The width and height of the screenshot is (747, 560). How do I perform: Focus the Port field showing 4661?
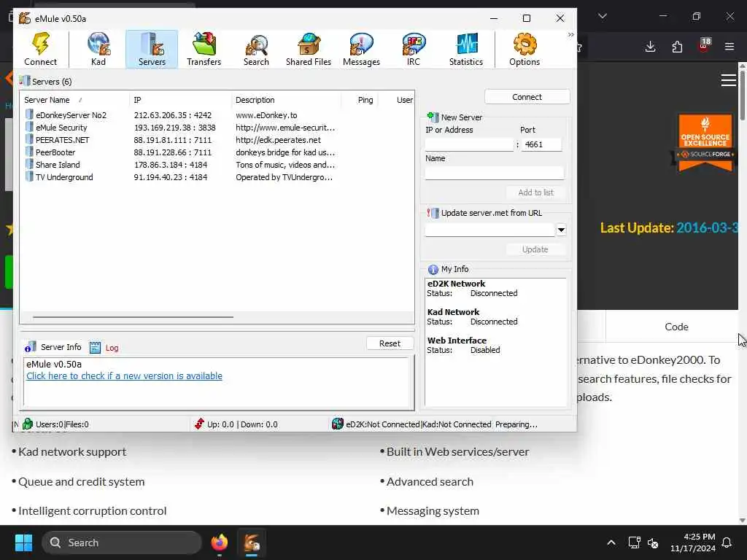click(542, 144)
